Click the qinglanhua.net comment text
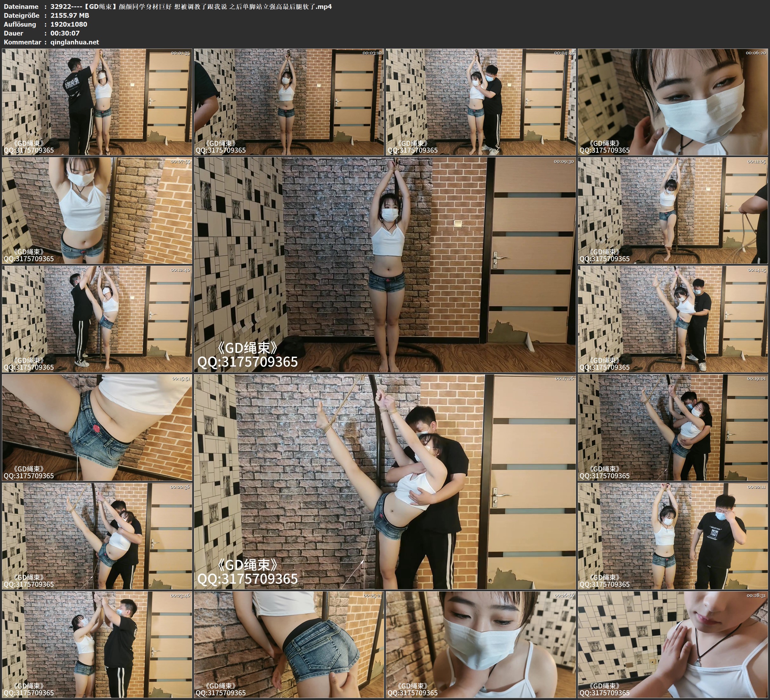The height and width of the screenshot is (700, 770). pyautogui.click(x=75, y=42)
